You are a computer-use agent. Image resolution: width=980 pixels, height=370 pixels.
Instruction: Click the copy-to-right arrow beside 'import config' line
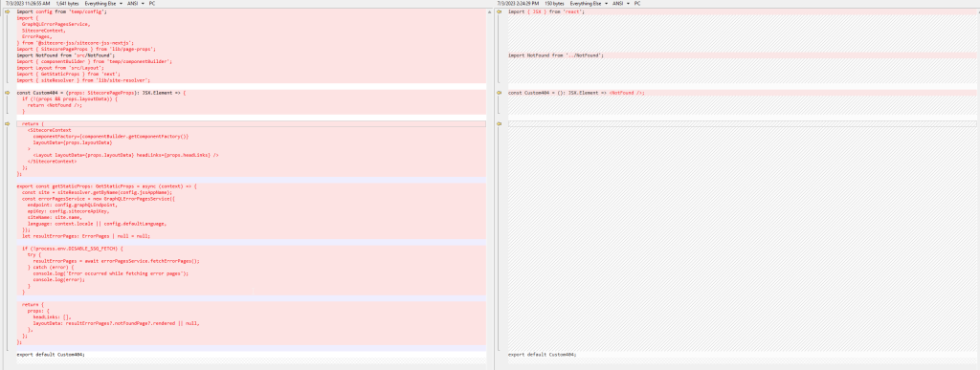click(8, 11)
